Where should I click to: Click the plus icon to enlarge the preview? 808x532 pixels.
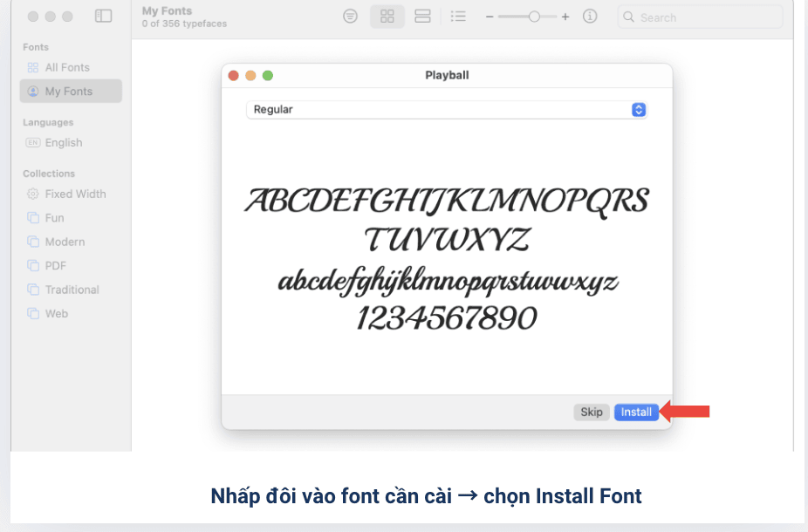click(x=565, y=17)
